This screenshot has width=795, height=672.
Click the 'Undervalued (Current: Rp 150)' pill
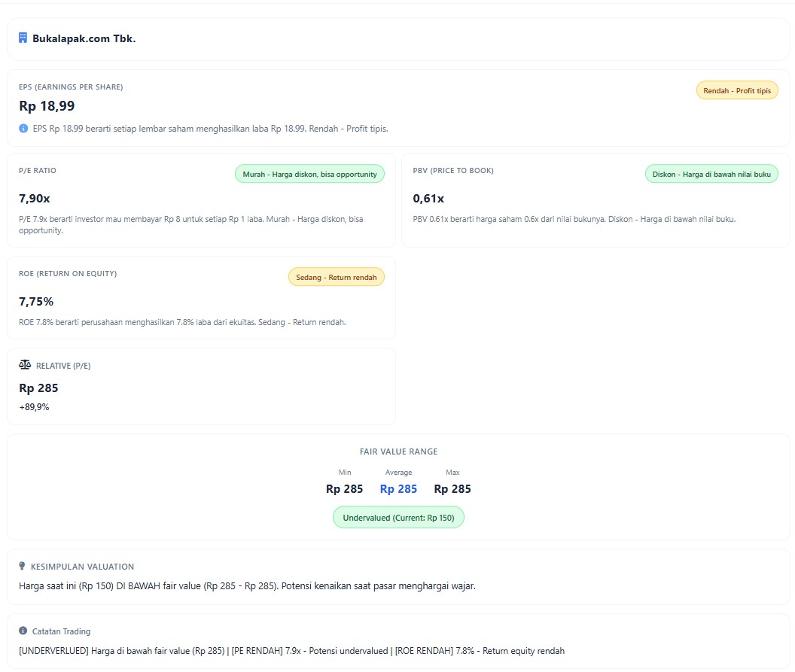point(398,518)
